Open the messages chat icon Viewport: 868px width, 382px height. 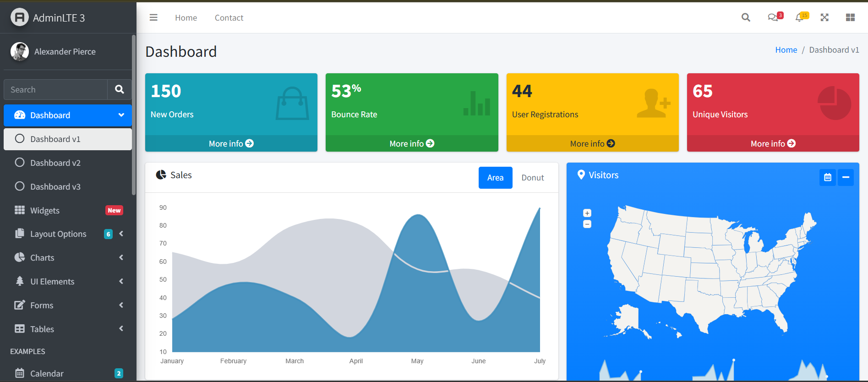pos(773,17)
